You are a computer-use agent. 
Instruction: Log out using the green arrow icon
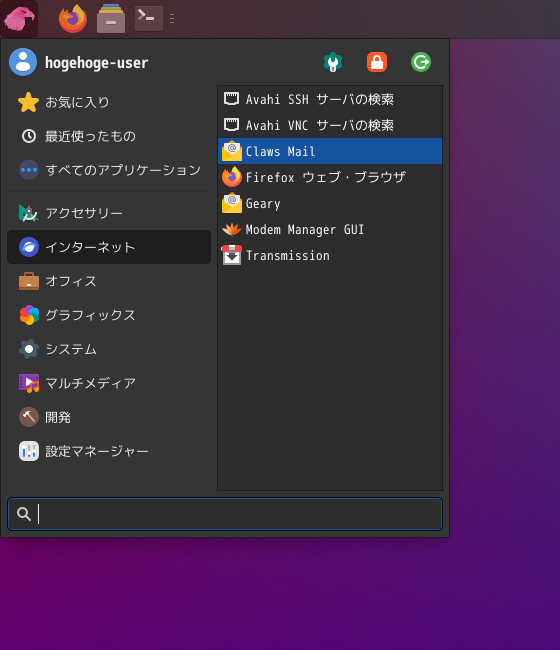[421, 62]
